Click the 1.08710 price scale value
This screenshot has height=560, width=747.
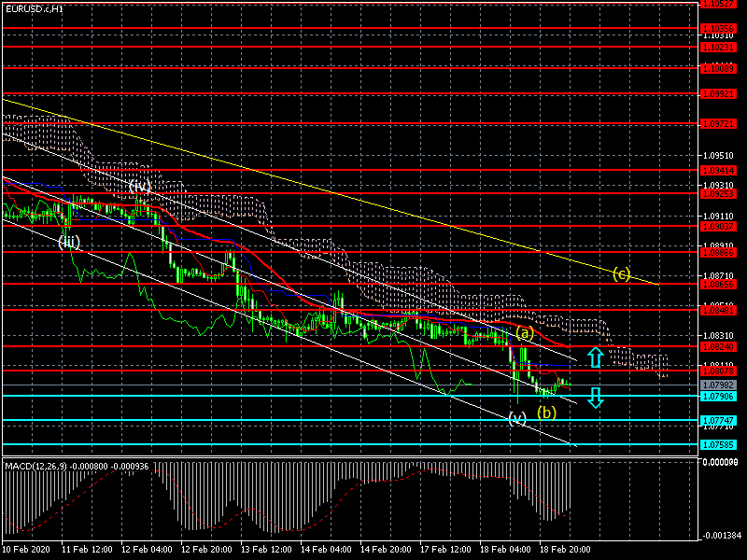coord(718,276)
